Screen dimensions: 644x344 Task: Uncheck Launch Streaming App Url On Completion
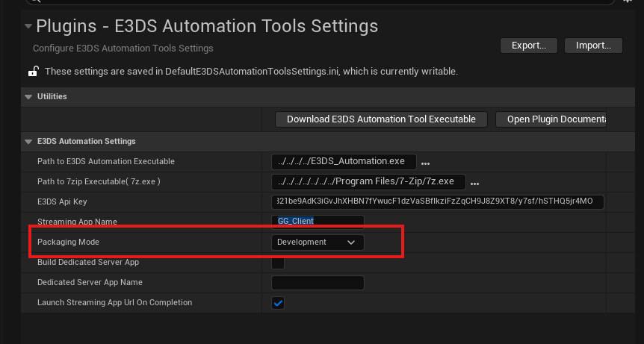(x=278, y=303)
